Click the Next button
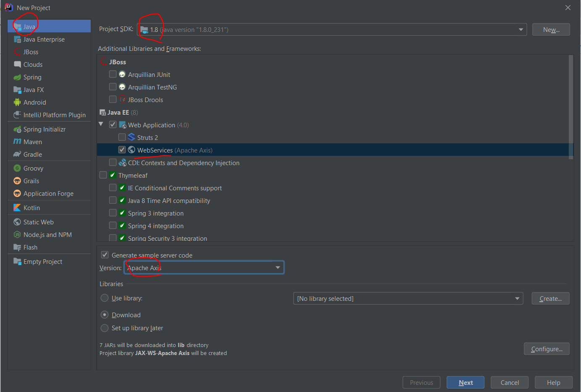Screen dimensions: 581x392 465,382
